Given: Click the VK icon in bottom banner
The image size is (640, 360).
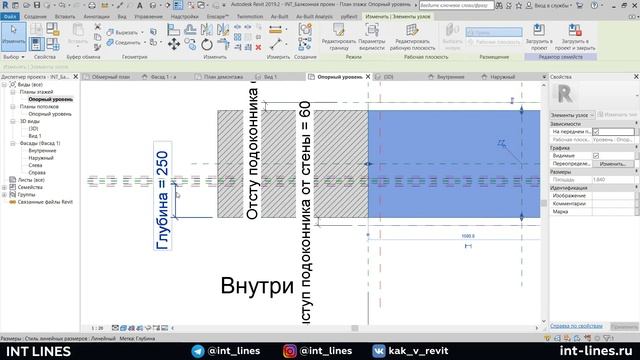Looking at the screenshot, I should (378, 351).
